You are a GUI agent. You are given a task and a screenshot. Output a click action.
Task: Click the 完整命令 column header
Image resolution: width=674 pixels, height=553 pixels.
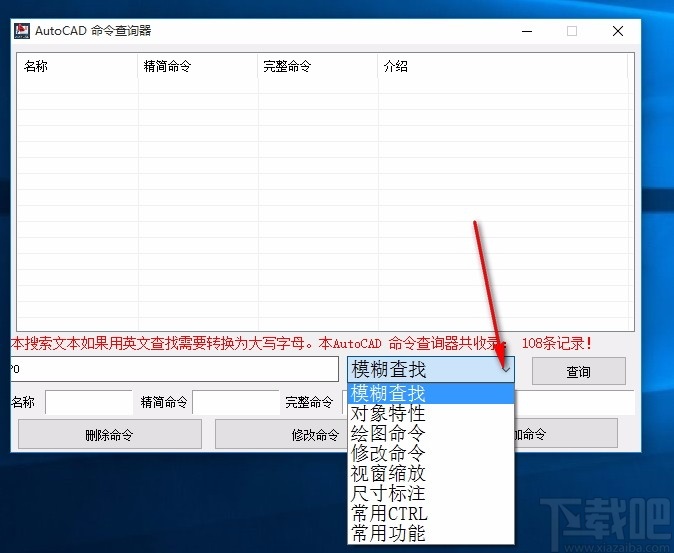coord(318,66)
